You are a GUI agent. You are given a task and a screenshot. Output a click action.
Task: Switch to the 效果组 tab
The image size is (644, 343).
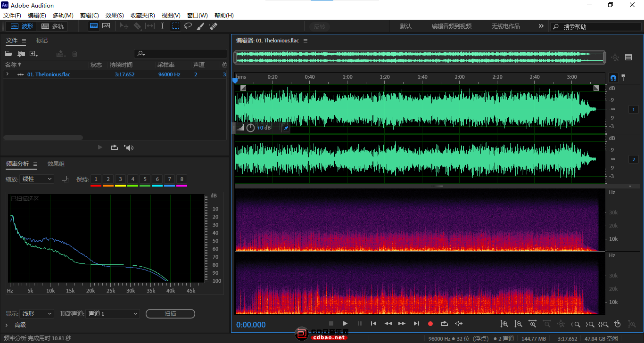[x=56, y=164]
